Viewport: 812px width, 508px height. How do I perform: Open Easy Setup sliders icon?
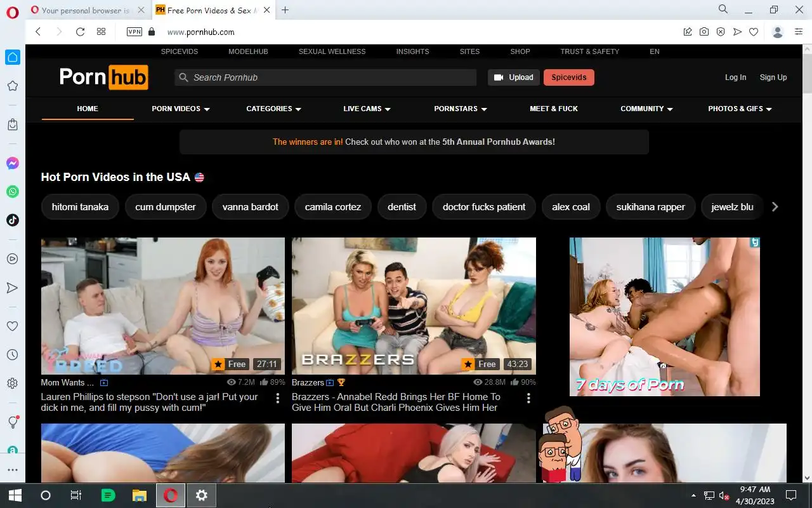point(799,32)
